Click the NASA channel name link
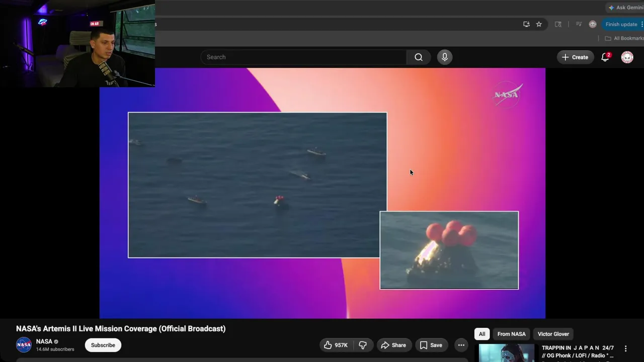644x362 pixels. [44, 341]
